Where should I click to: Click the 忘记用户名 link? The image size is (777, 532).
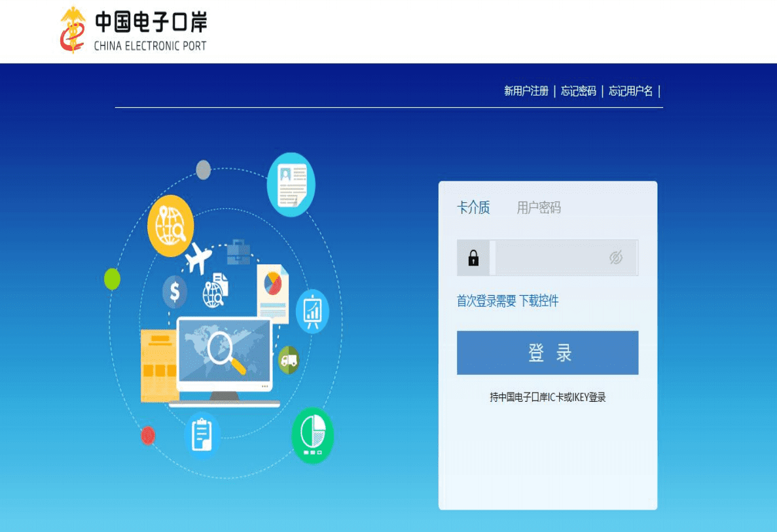pos(630,91)
